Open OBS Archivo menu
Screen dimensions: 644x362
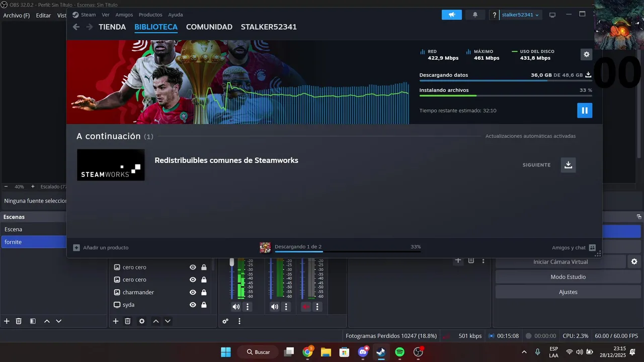(17, 16)
